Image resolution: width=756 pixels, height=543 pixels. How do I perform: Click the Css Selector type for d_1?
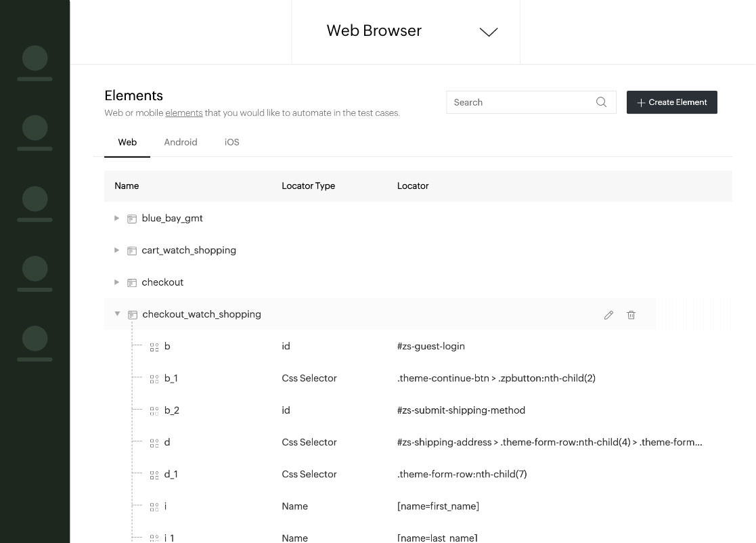click(x=309, y=474)
